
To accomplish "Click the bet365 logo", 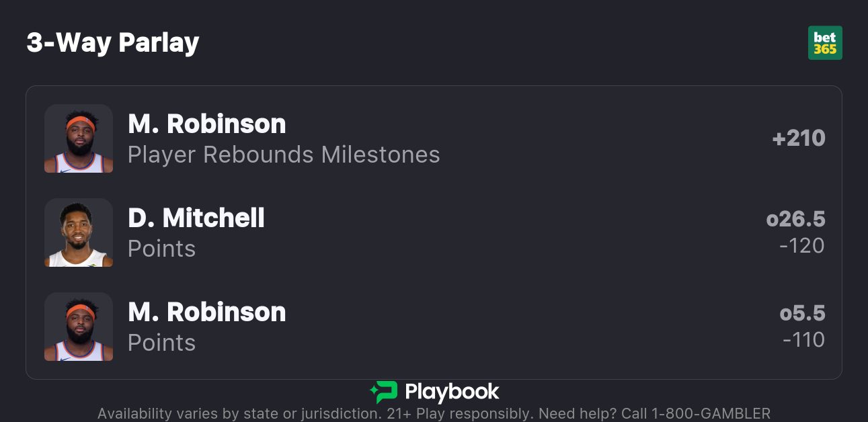I will [825, 43].
